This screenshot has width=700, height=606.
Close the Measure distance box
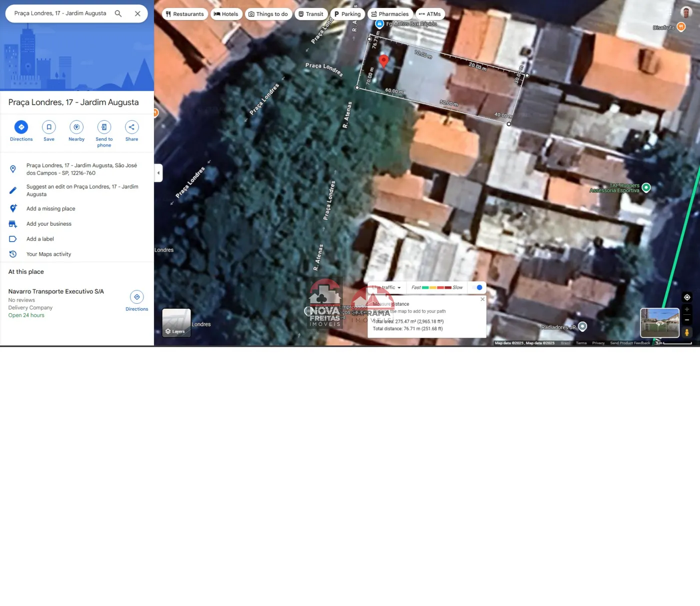click(x=482, y=299)
